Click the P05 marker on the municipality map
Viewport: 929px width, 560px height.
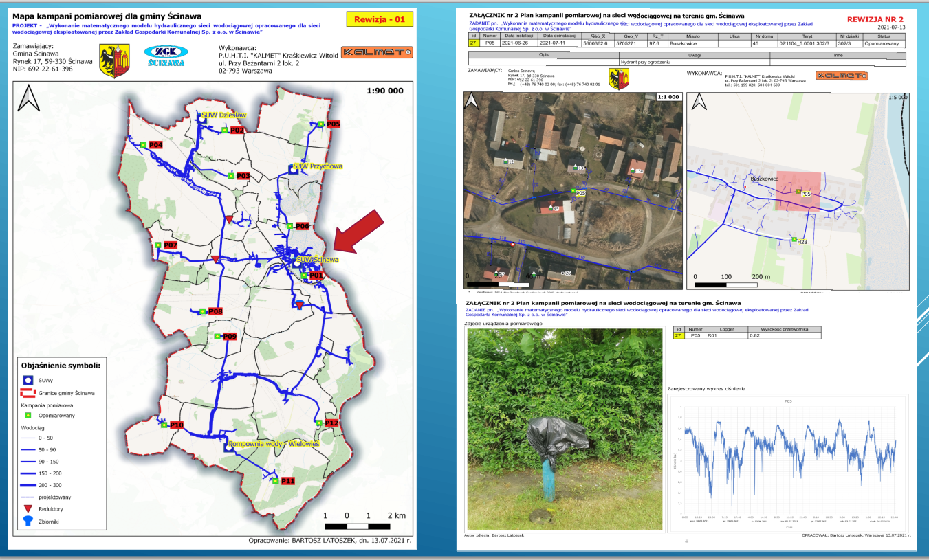tap(333, 124)
